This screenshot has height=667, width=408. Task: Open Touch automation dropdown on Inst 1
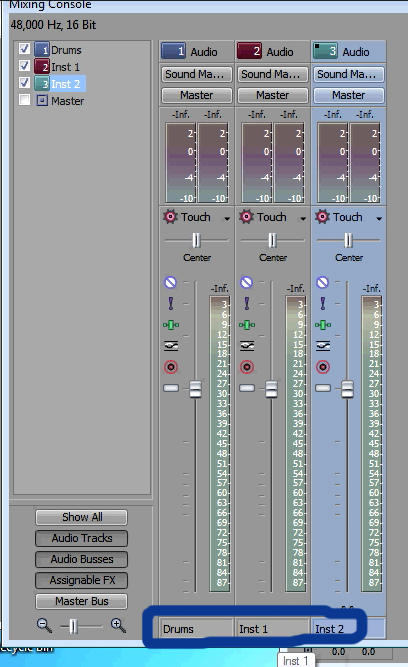coord(303,218)
